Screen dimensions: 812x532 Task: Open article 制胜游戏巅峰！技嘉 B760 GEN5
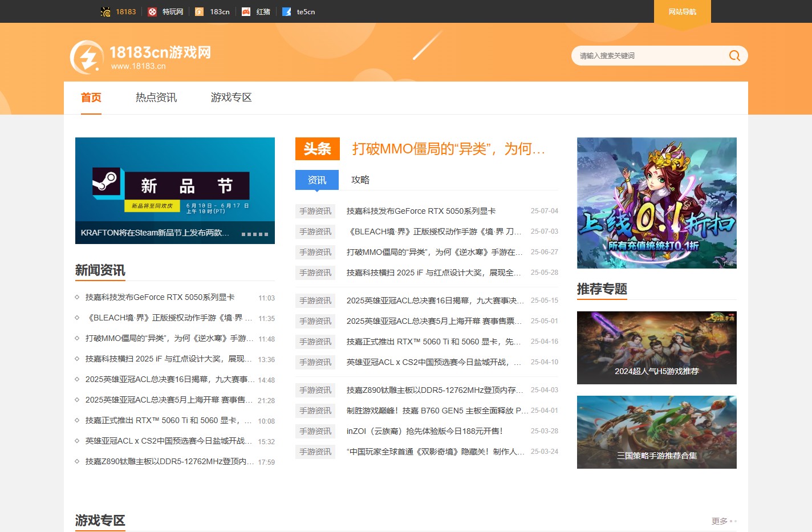[437, 411]
